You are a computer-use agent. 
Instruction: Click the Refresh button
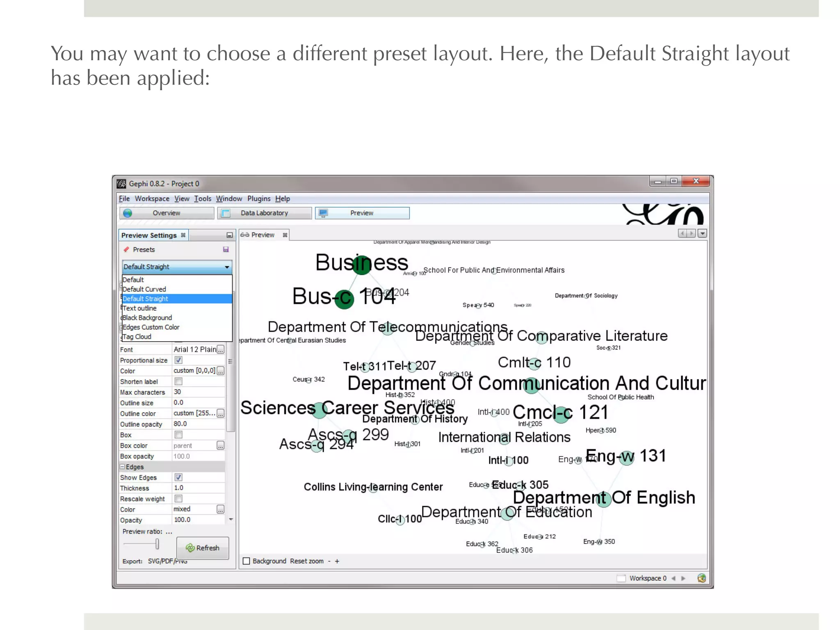pyautogui.click(x=203, y=548)
